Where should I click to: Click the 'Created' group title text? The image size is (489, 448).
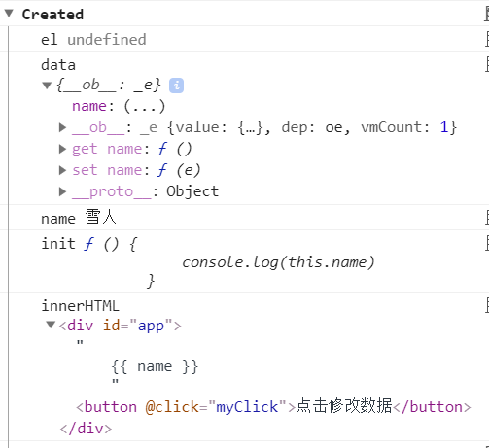[52, 15]
